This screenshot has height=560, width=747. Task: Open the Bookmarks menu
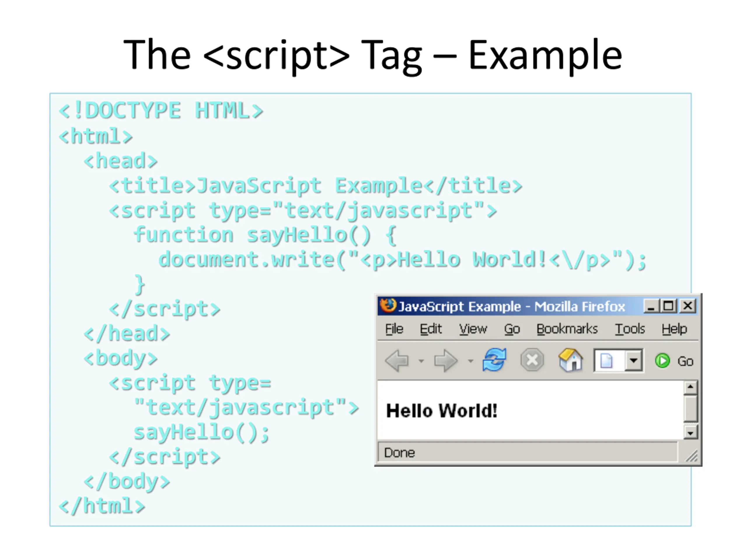pos(567,329)
